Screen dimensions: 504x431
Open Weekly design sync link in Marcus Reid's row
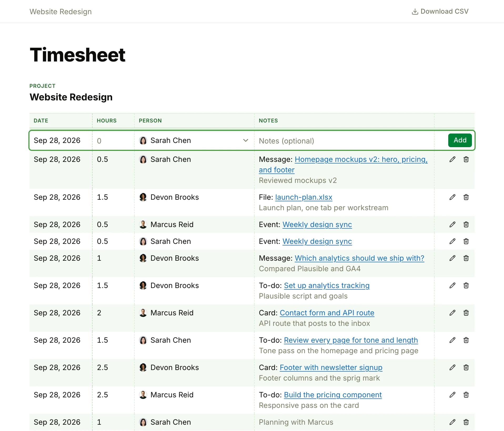tap(317, 224)
